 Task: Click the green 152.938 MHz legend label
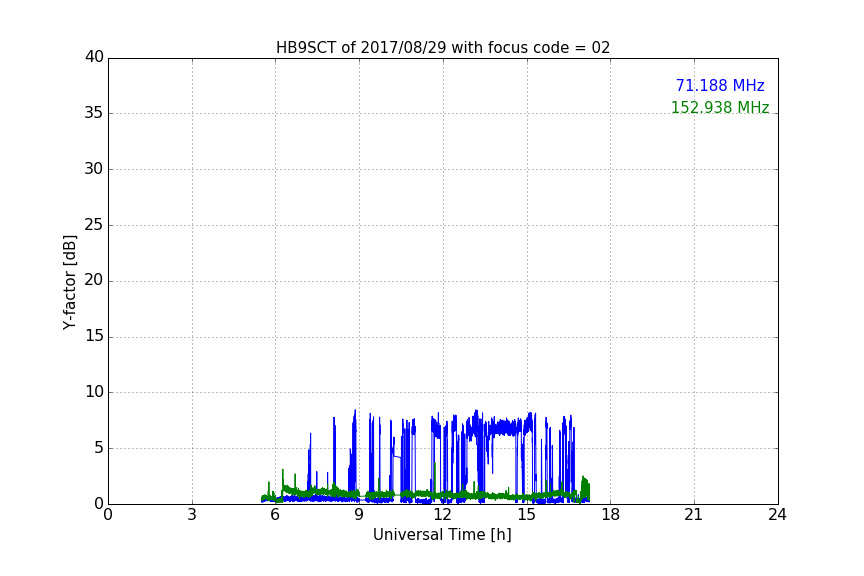click(x=720, y=107)
